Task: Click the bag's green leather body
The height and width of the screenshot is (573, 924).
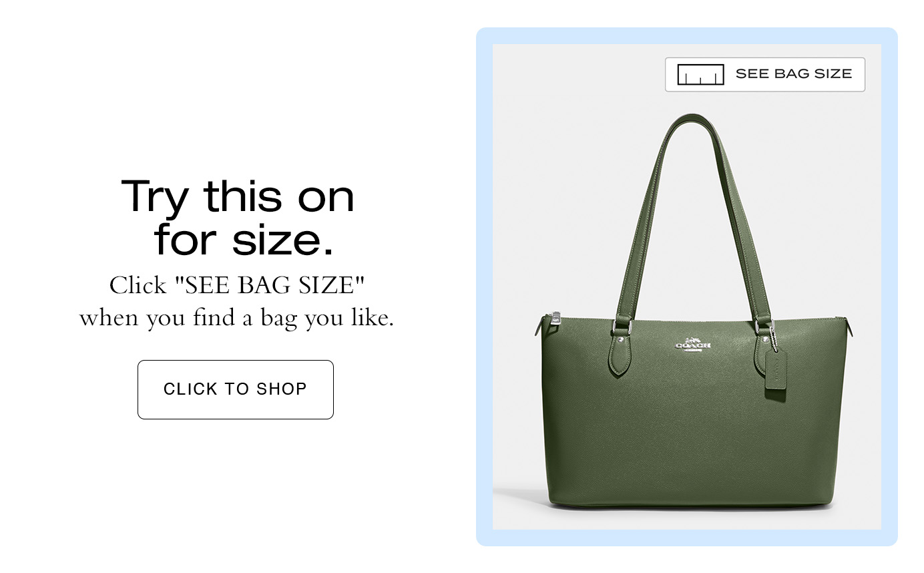Action: (x=693, y=434)
